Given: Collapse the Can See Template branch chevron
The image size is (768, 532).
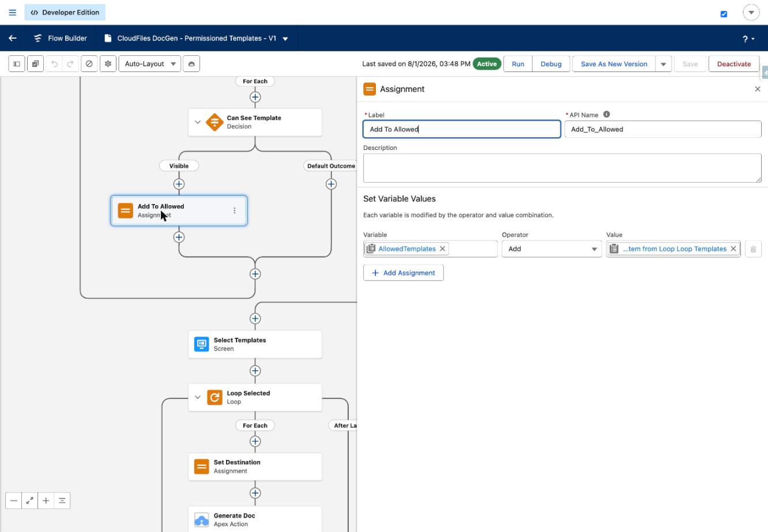Looking at the screenshot, I should [x=198, y=122].
